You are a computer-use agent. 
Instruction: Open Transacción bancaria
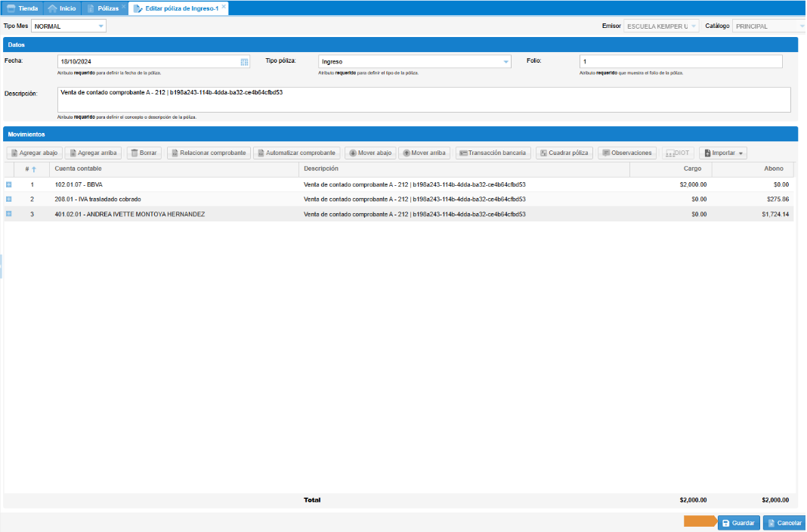point(492,153)
